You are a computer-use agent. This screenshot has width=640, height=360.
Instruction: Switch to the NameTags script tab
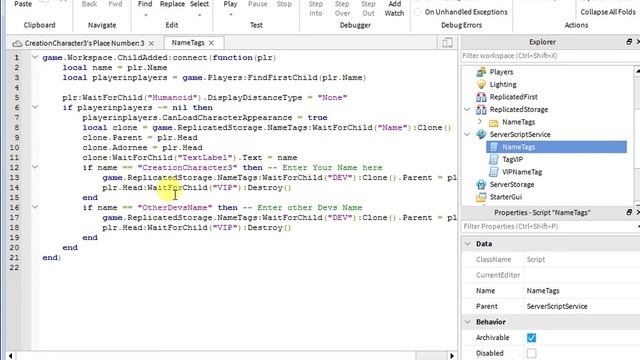pos(188,42)
